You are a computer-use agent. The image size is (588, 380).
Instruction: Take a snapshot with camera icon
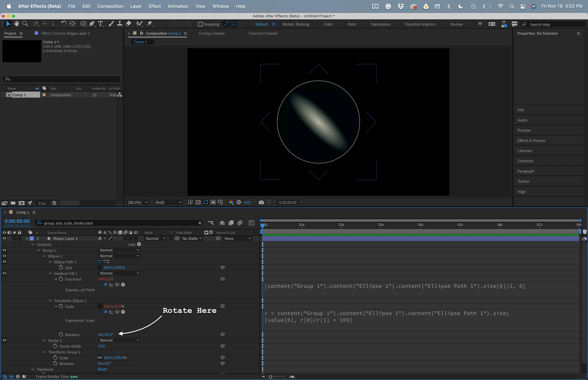click(261, 202)
